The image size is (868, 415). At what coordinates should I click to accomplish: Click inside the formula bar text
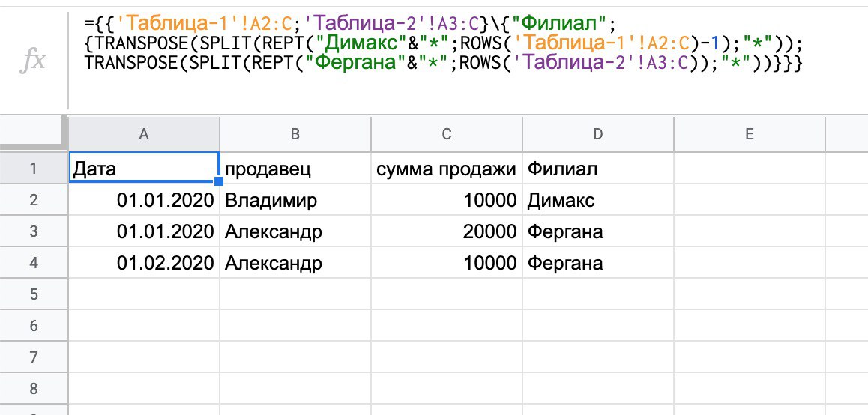(x=442, y=43)
